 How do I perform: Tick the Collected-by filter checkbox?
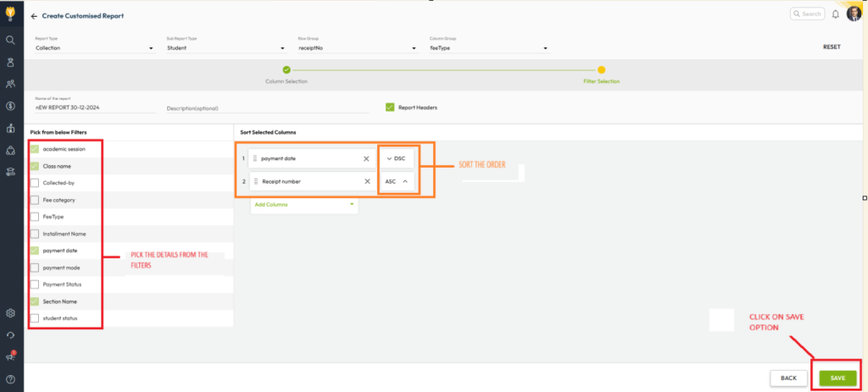[x=35, y=183]
